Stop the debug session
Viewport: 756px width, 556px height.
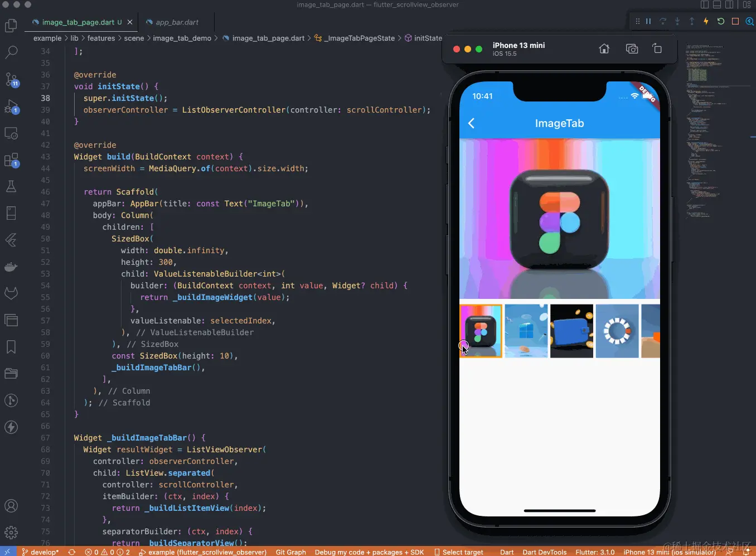click(x=735, y=21)
